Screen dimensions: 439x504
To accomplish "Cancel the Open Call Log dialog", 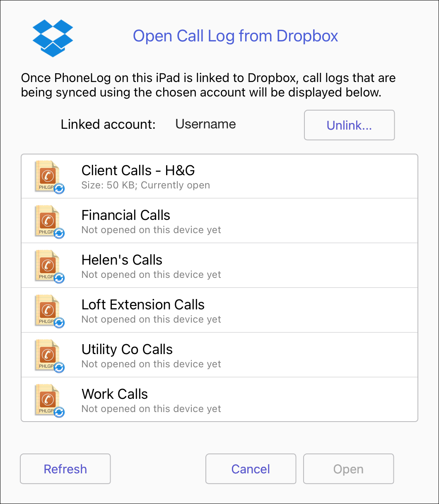I will tap(251, 469).
